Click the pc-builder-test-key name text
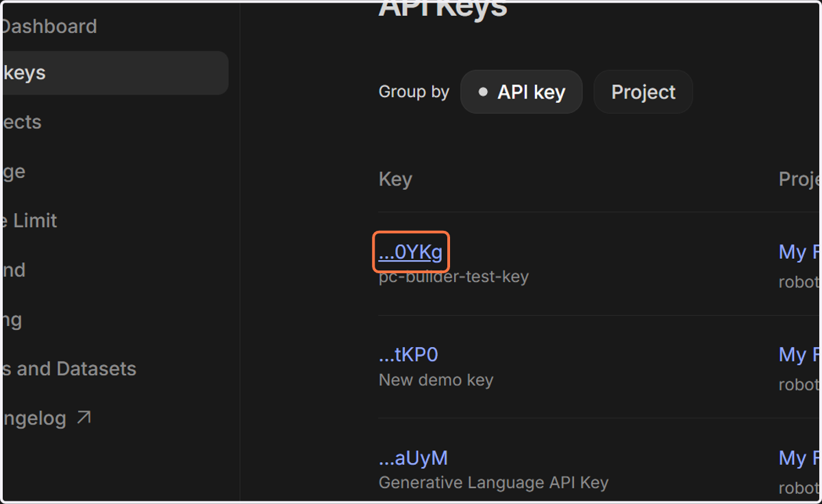The height and width of the screenshot is (504, 822). [453, 277]
